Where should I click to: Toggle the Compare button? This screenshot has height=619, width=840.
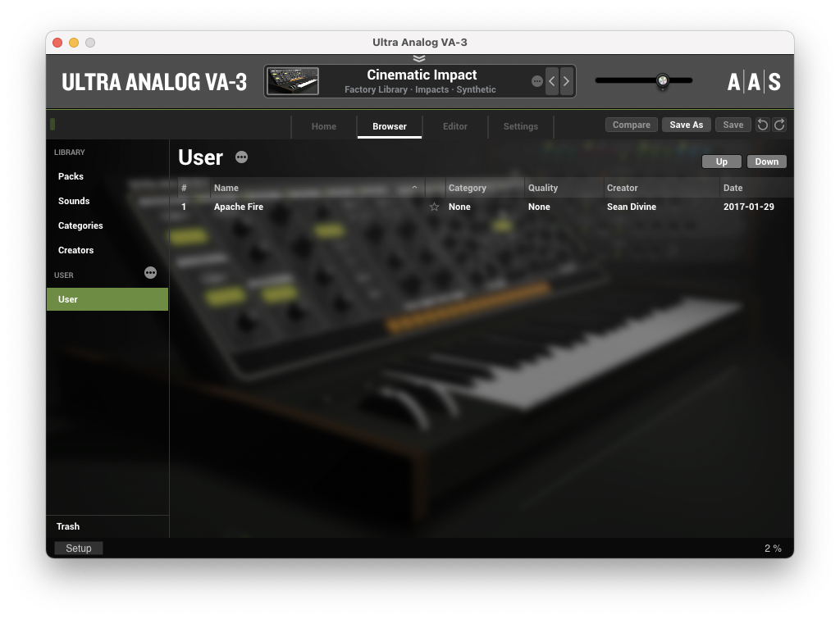pyautogui.click(x=631, y=125)
